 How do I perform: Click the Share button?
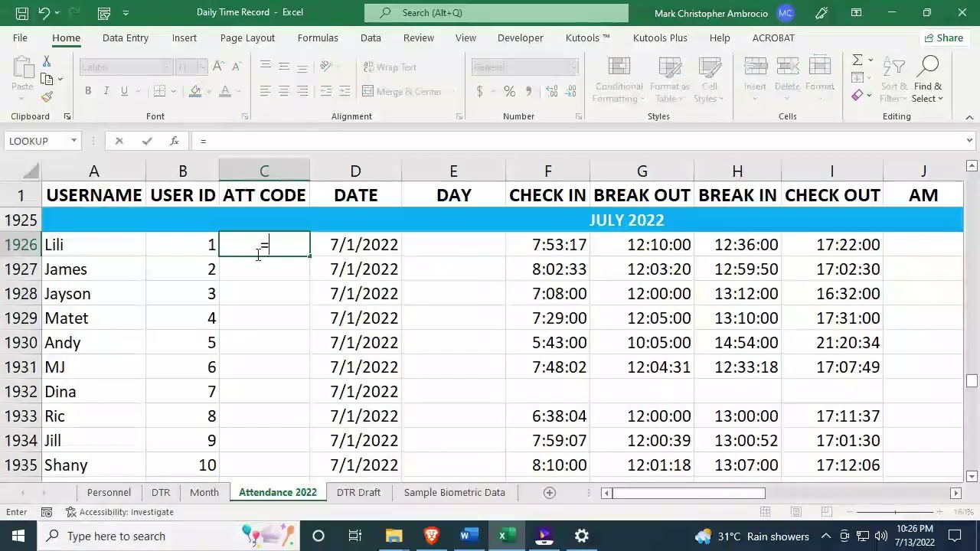tap(943, 37)
